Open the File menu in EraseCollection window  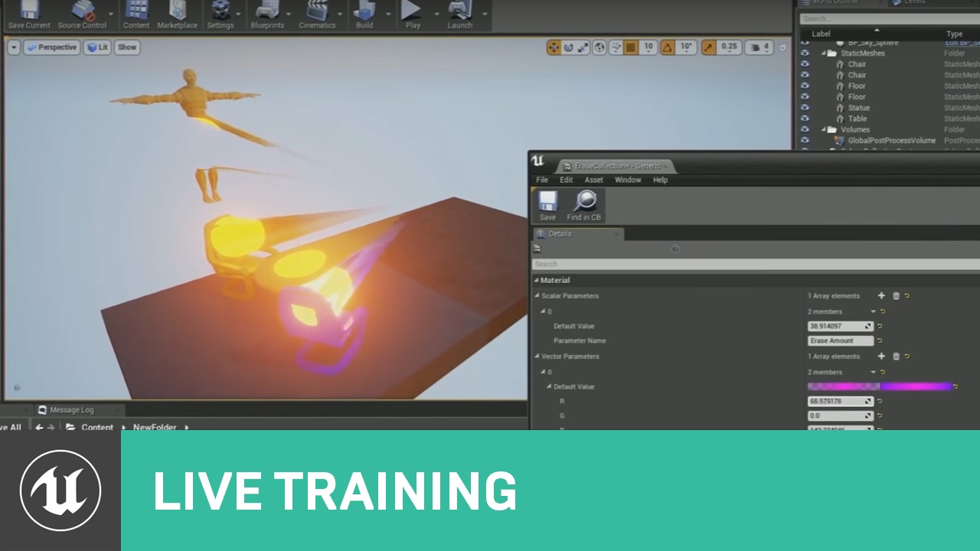[x=542, y=180]
